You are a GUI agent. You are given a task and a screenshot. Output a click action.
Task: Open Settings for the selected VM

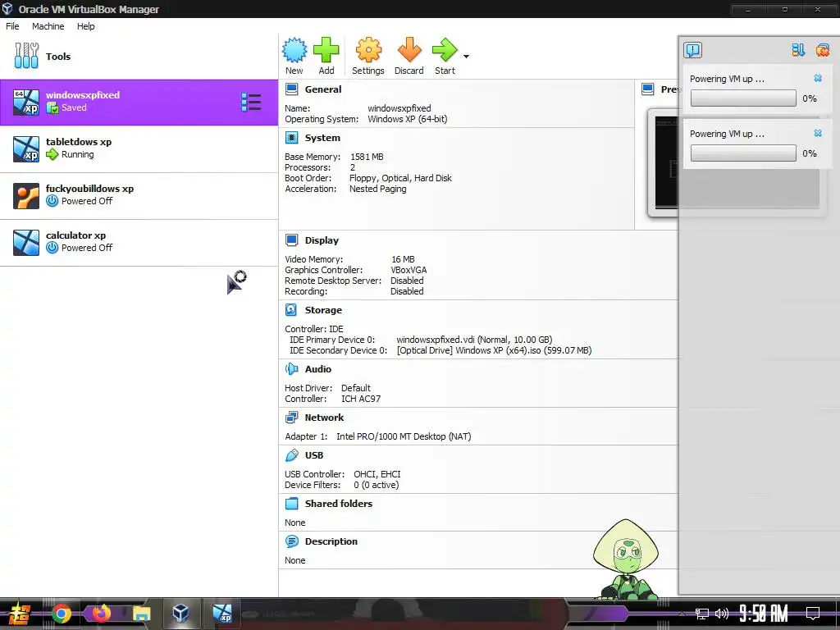coord(368,56)
